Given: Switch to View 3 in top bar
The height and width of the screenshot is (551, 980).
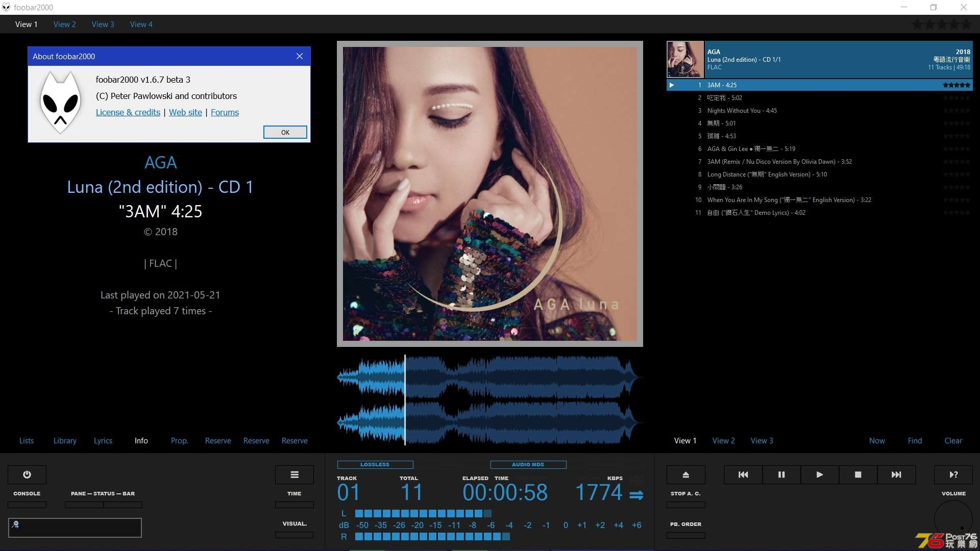Looking at the screenshot, I should coord(103,24).
